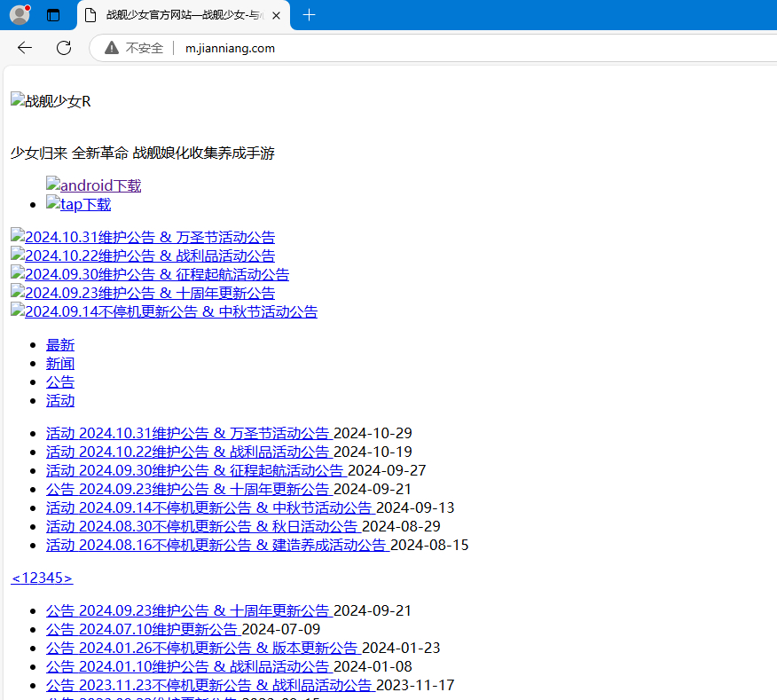The image size is (777, 700).
Task: Open the android下载 link
Action: (94, 185)
